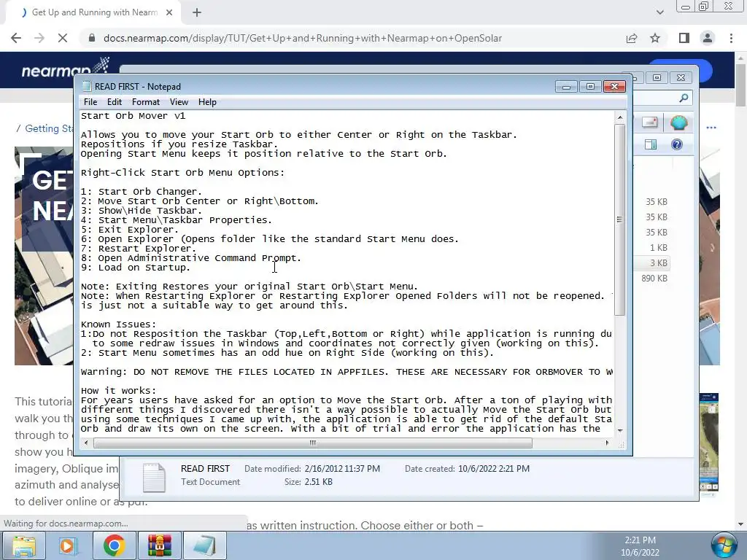Select the Get Up and Running with Nearmap tab
This screenshot has width=747, height=560.
94,12
